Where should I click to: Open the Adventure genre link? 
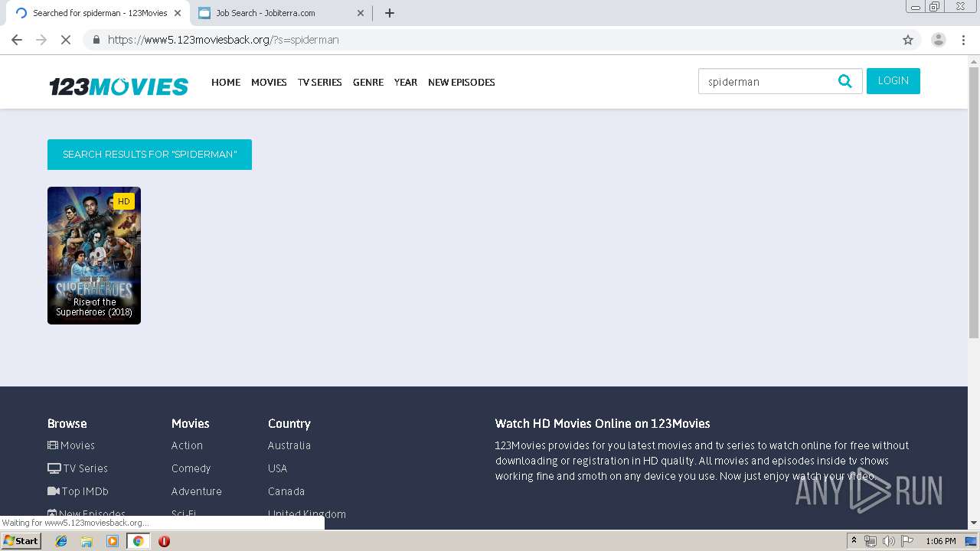[x=197, y=491]
